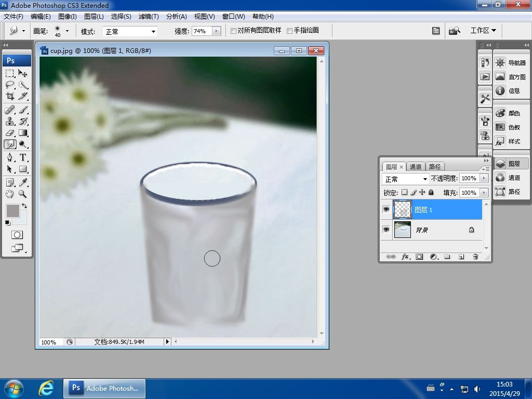Open the Layers panel flyout menu

(486, 169)
